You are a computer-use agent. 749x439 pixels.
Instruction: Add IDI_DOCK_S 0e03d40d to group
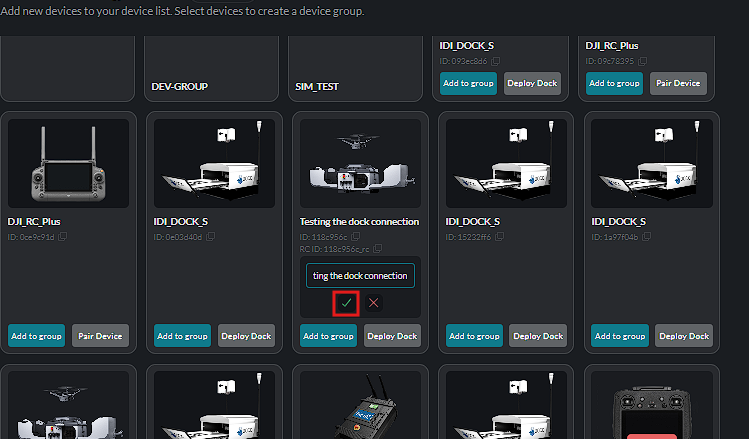(x=182, y=336)
